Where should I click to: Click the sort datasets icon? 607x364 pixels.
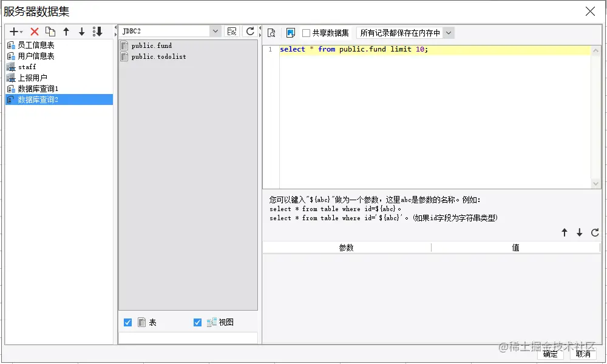coord(97,32)
